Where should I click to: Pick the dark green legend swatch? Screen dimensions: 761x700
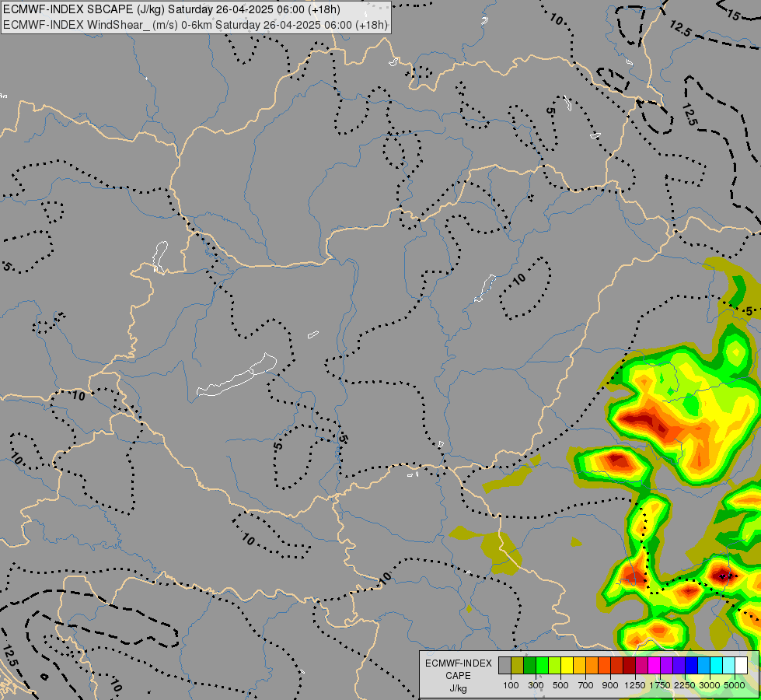click(x=529, y=665)
